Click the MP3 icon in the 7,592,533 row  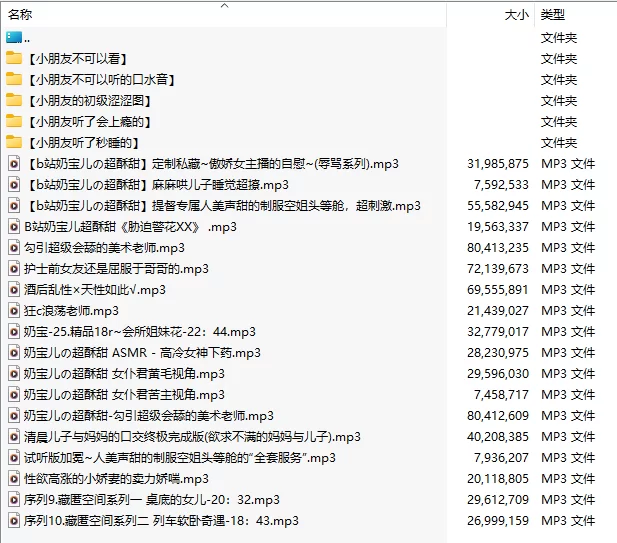[x=14, y=185]
